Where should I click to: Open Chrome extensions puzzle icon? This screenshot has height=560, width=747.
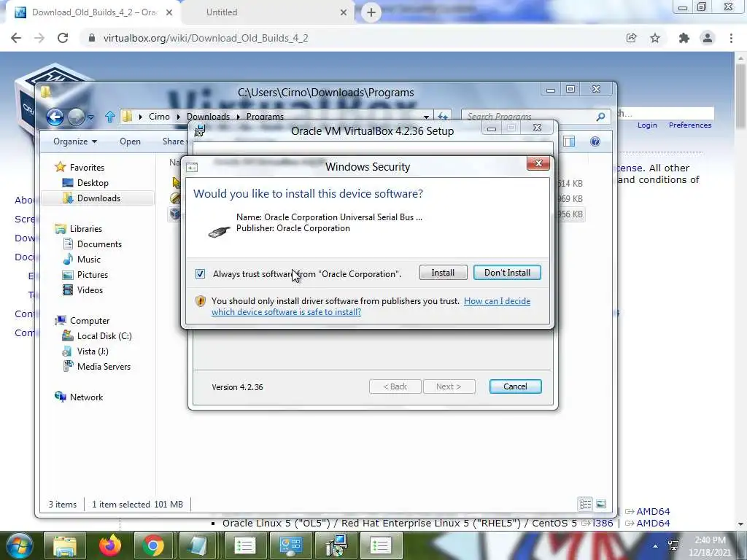684,38
